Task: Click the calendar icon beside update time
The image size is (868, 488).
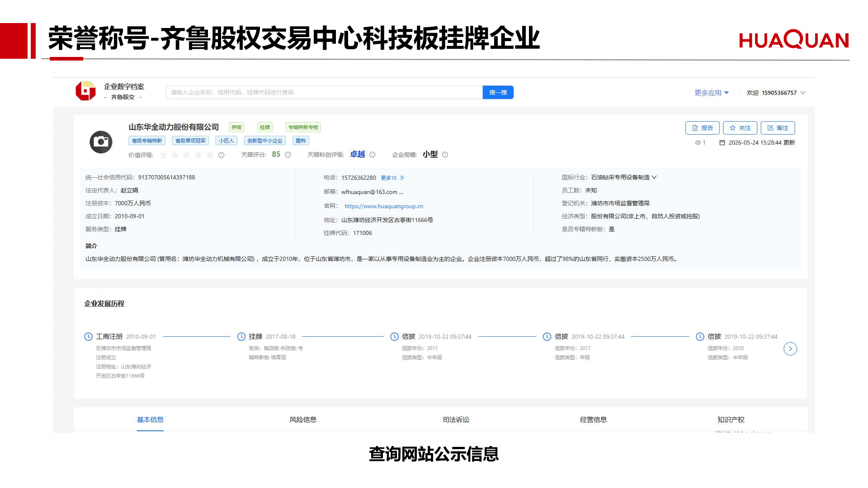Action: (x=722, y=142)
